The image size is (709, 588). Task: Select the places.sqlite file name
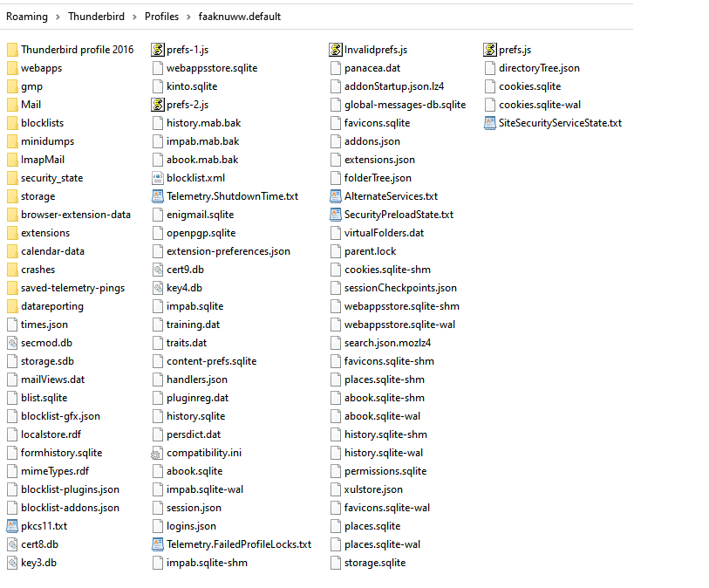[x=372, y=526]
